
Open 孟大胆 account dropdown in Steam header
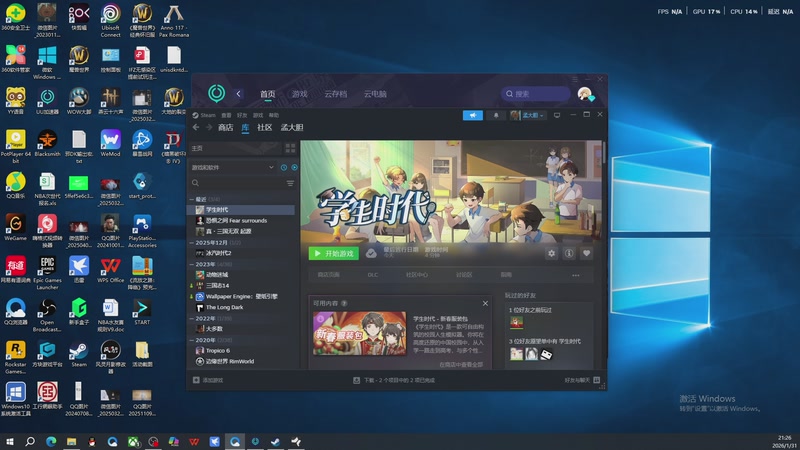[528, 115]
